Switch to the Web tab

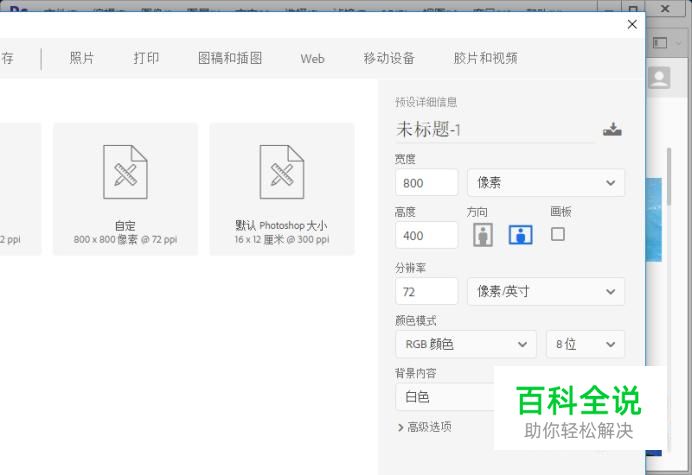point(312,58)
